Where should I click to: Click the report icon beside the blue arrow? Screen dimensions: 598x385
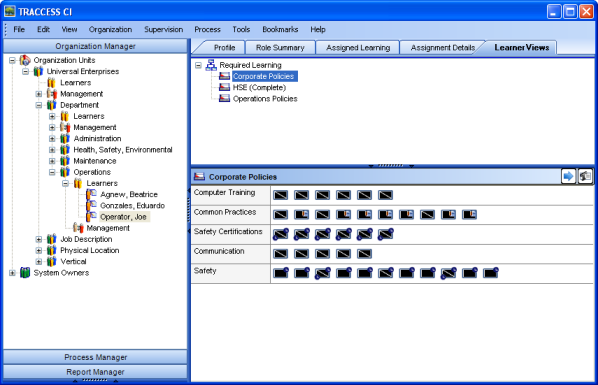point(585,176)
